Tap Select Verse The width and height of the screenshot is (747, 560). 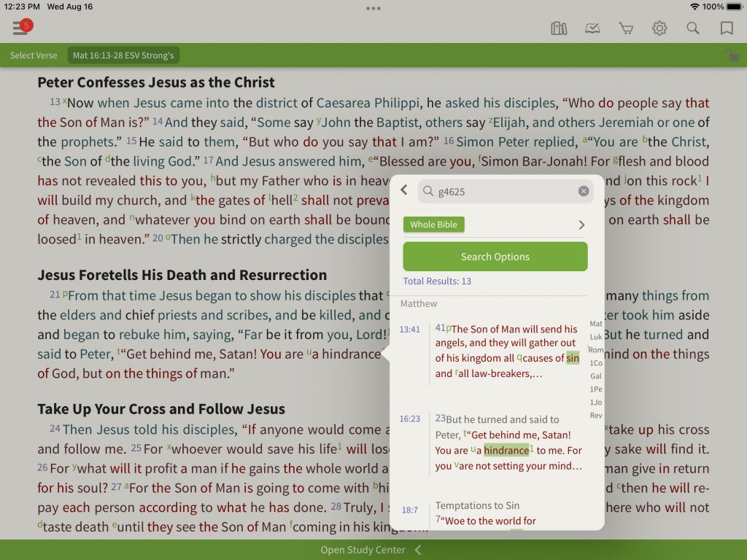click(34, 55)
